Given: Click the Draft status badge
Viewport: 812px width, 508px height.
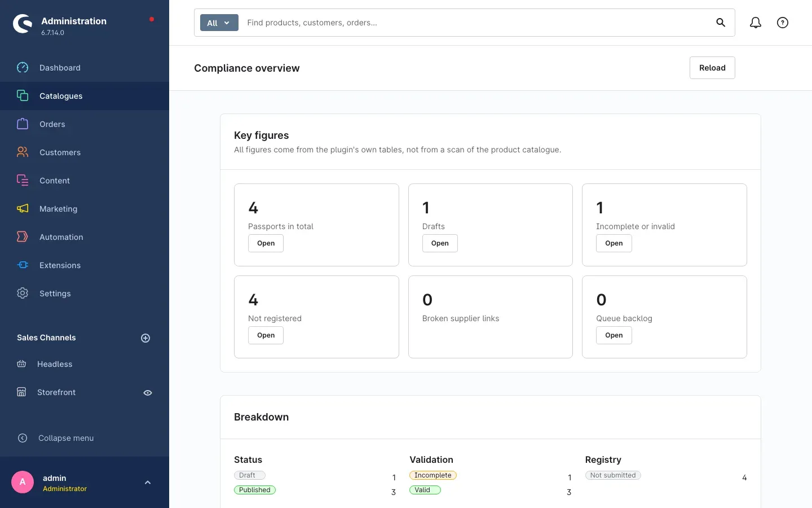Looking at the screenshot, I should click(x=250, y=475).
